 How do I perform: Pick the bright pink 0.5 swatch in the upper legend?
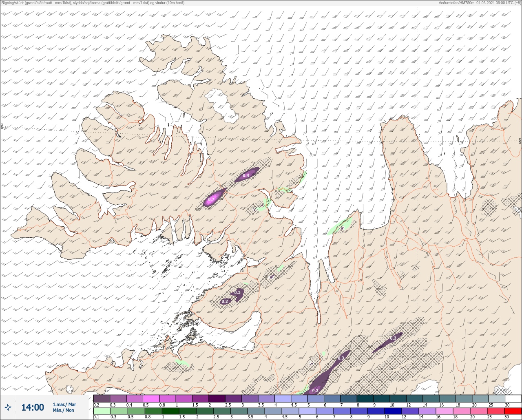pyautogui.click(x=151, y=398)
